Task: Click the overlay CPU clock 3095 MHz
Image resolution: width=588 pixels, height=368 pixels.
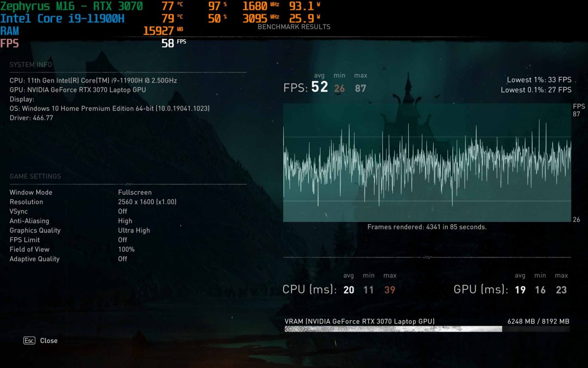Action: coord(261,19)
